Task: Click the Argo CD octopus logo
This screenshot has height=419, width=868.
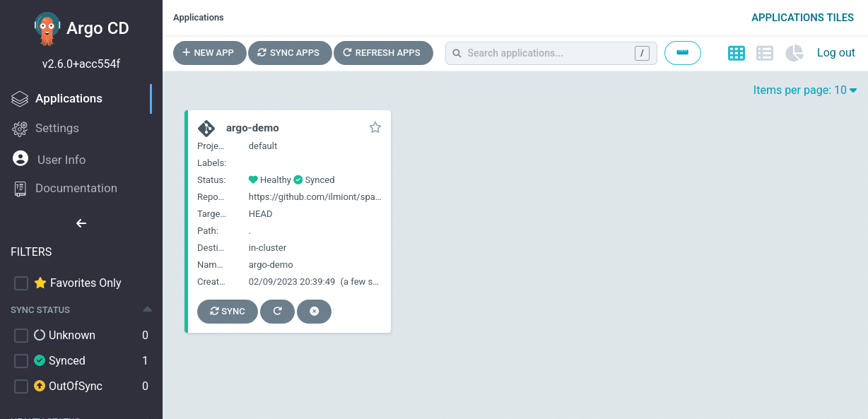Action: tap(47, 28)
